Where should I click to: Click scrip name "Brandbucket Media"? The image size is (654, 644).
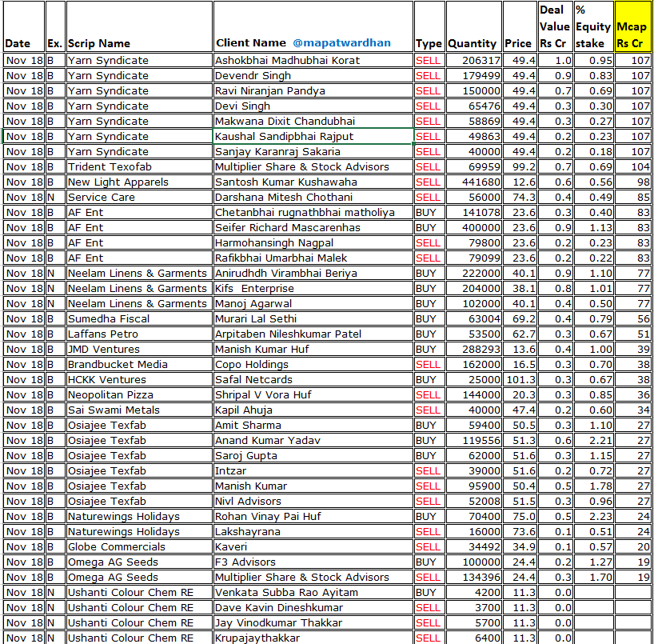(139, 364)
